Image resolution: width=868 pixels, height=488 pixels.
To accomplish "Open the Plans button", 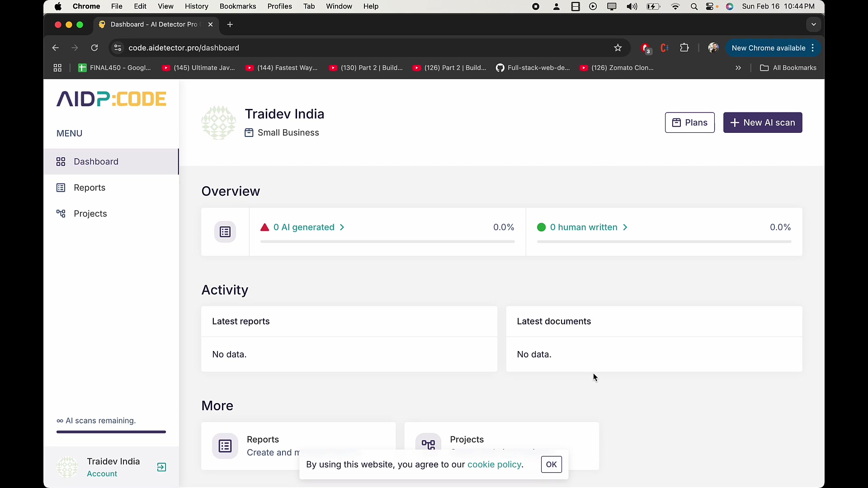I will click(689, 122).
